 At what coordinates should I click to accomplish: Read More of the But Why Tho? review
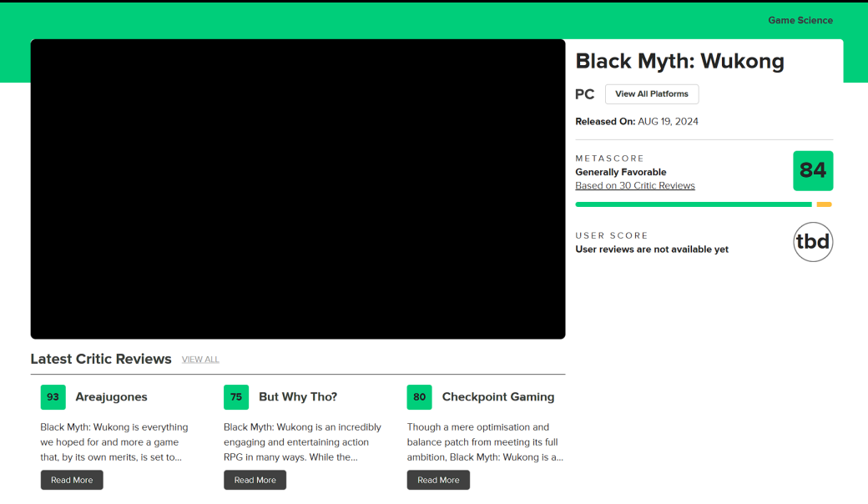[255, 480]
